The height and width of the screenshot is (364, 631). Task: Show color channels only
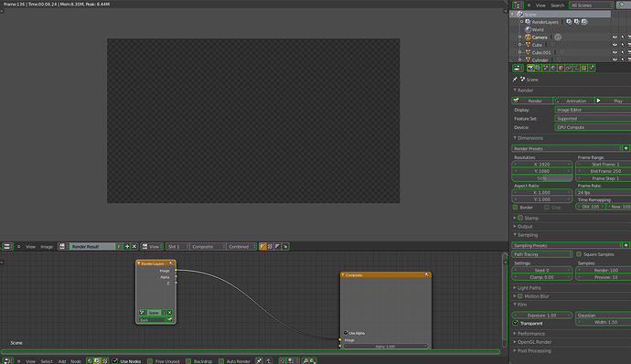[x=270, y=246]
